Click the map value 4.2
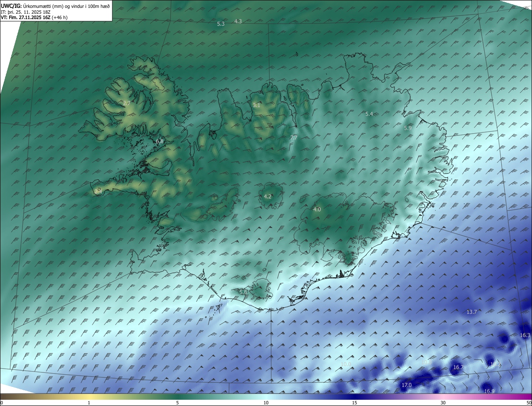The image size is (532, 406). tap(268, 197)
